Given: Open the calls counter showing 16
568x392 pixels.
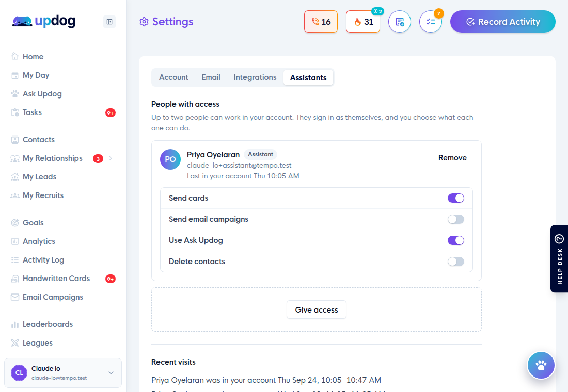Looking at the screenshot, I should coord(321,22).
